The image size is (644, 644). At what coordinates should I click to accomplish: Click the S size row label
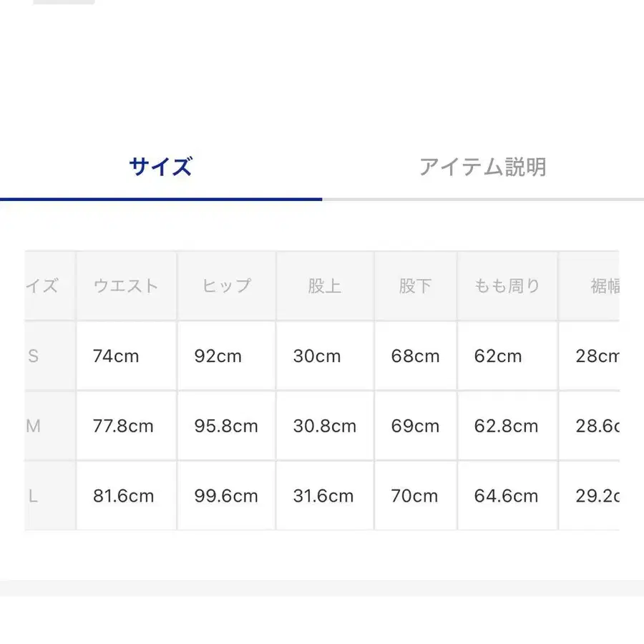34,356
